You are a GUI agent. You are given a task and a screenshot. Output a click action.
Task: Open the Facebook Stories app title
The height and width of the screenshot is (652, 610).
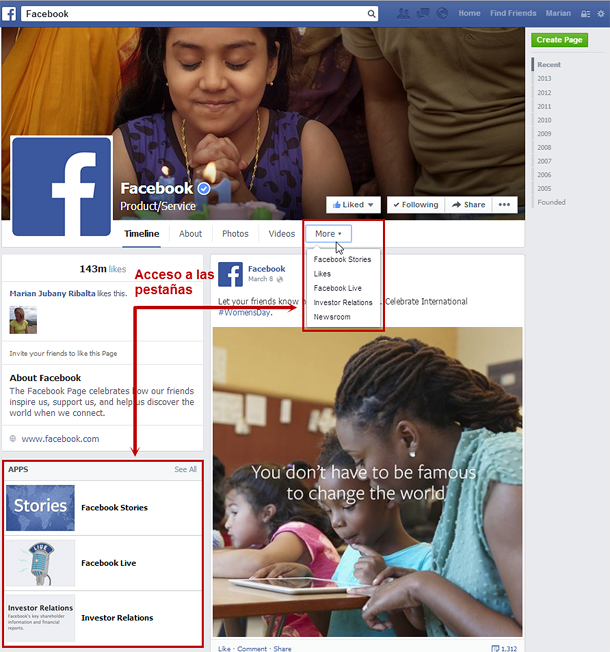click(114, 508)
